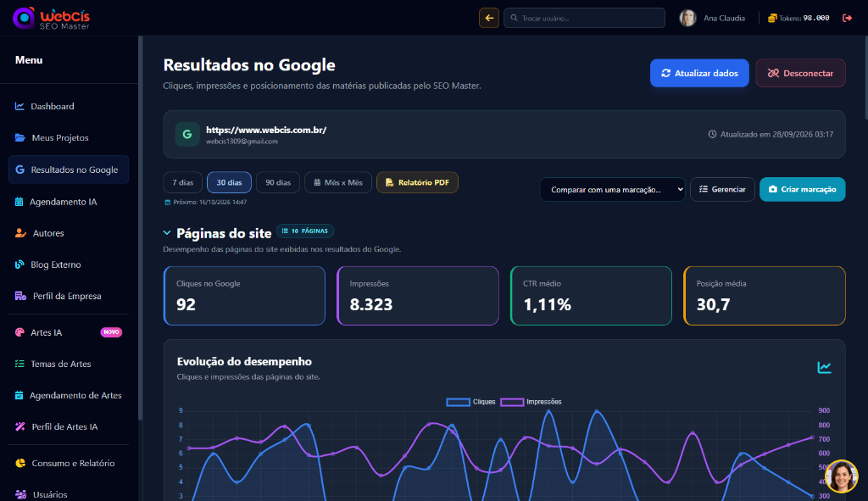Image resolution: width=868 pixels, height=501 pixels.
Task: Click chart icon in Evolução do desempenho
Action: coord(824,368)
